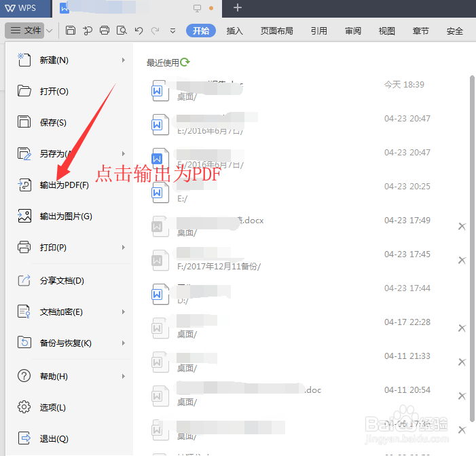The image size is (476, 456).
Task: Choose 退出(Q) menu entry
Action: (69, 438)
